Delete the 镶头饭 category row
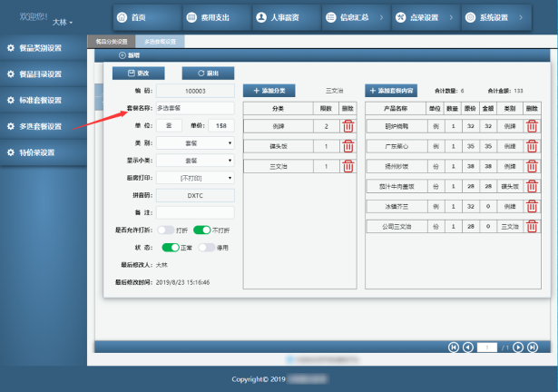The height and width of the screenshot is (392, 558). tap(348, 146)
